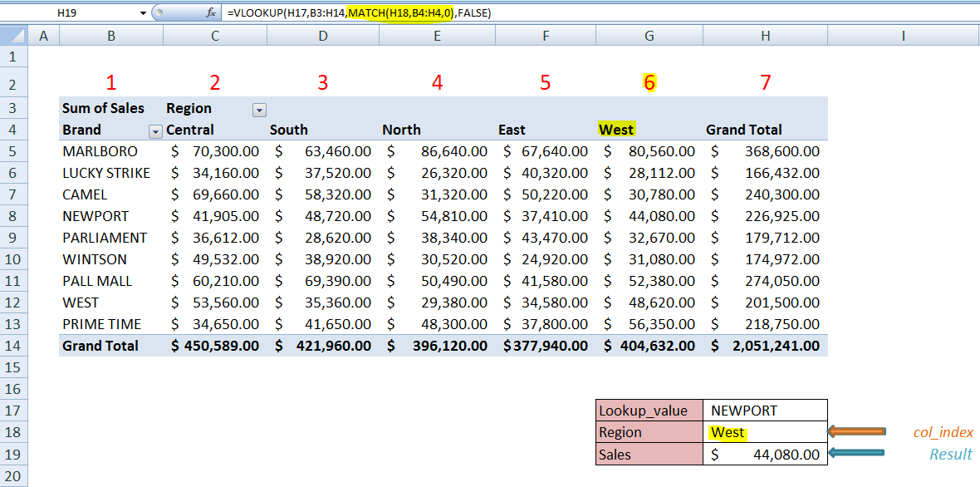Click the cell with 31,320.00
This screenshot has height=487, width=980.
coord(437,194)
